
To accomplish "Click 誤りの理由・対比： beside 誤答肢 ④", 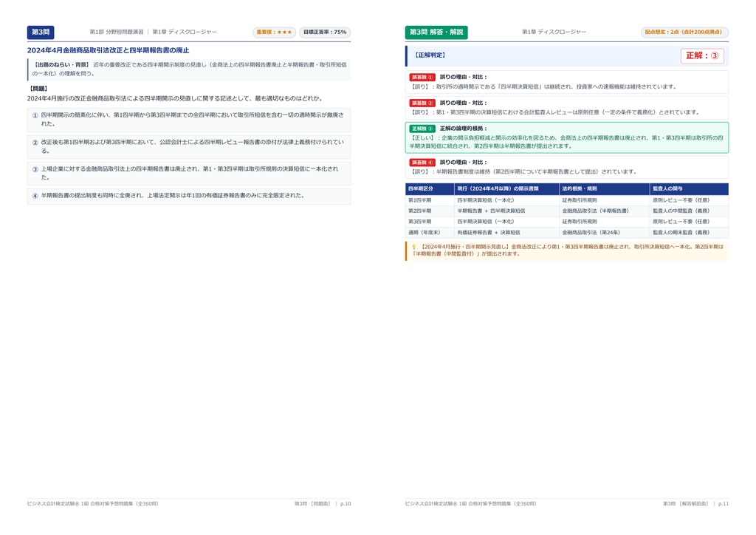I will tap(464, 163).
